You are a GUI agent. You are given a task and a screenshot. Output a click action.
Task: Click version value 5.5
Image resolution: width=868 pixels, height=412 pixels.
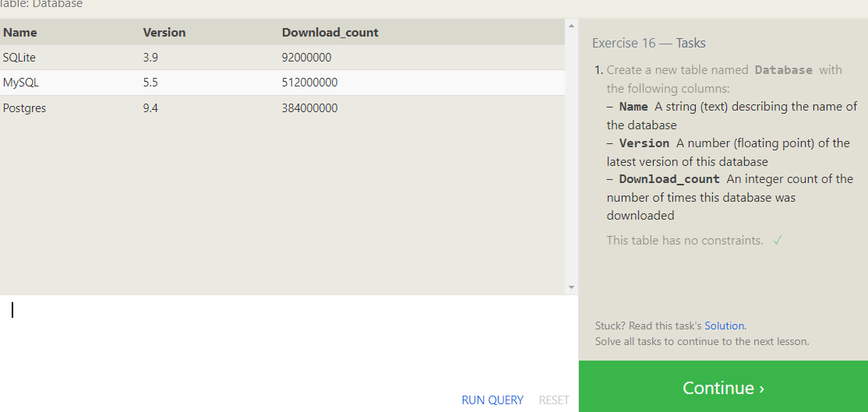pyautogui.click(x=150, y=83)
